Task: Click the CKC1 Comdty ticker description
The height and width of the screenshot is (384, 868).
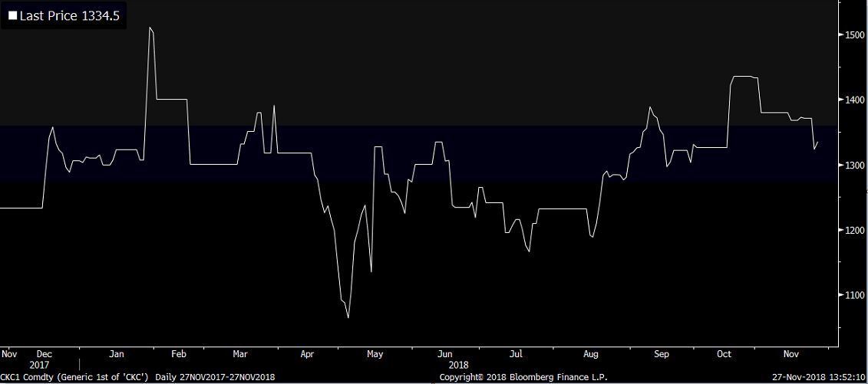Action: coord(74,377)
